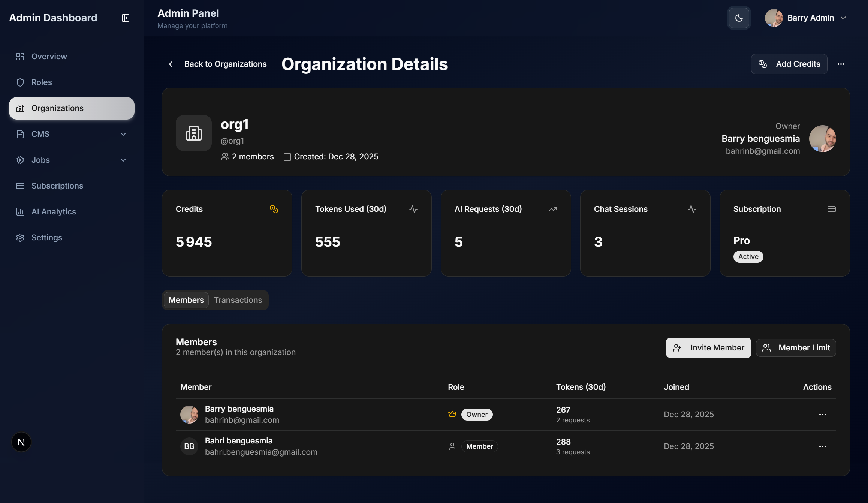
Task: Click the Next.js N badge icon
Action: 21,442
